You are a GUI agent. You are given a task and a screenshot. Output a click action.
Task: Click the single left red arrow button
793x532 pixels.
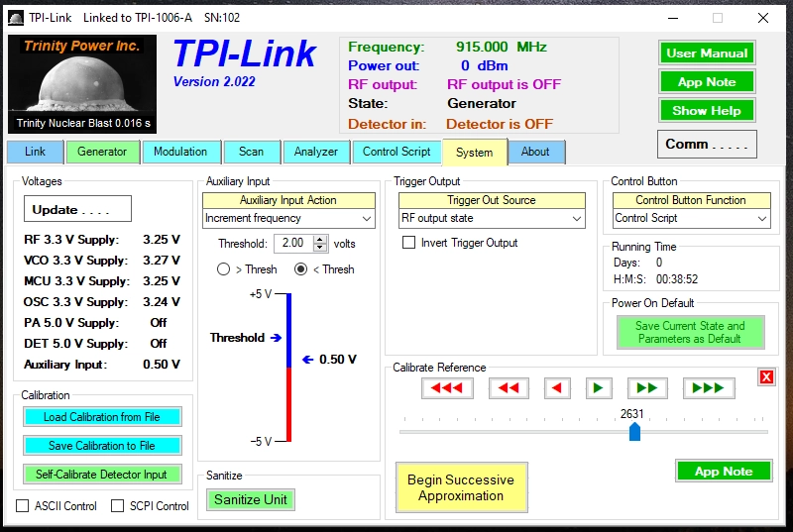pyautogui.click(x=557, y=388)
